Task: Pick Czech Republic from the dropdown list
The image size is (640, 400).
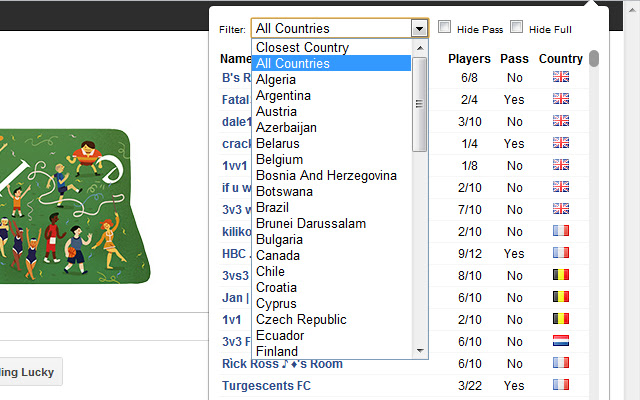Action: [x=301, y=319]
